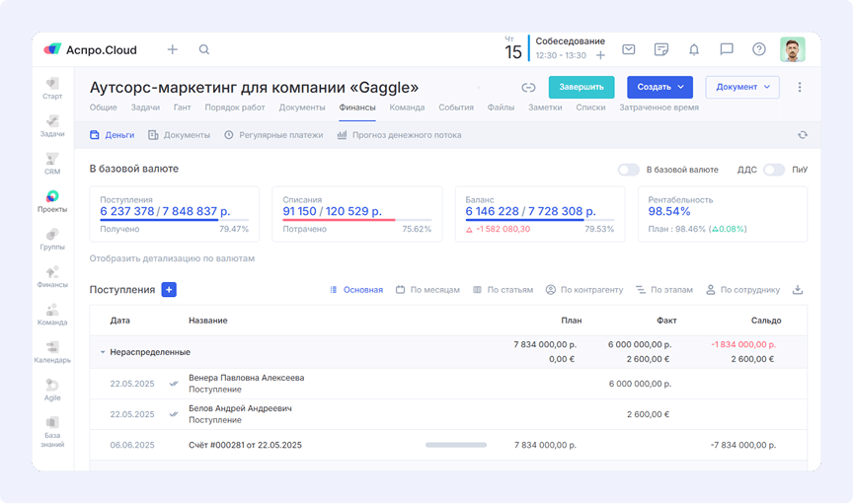The height and width of the screenshot is (504, 853).
Task: Click the help question mark icon
Action: pos(759,49)
